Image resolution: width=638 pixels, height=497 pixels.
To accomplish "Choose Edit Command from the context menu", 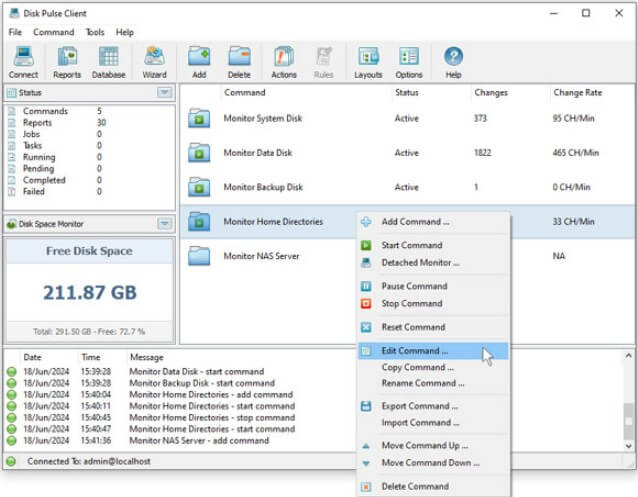I will tap(433, 351).
